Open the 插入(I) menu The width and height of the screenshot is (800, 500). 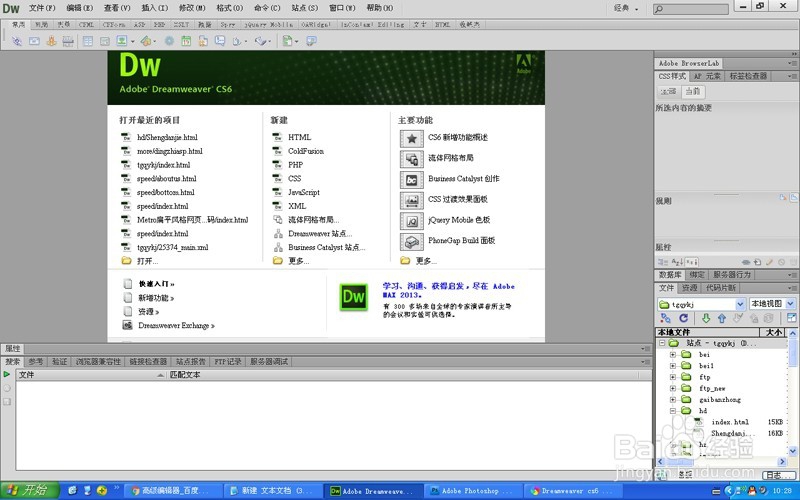tap(155, 8)
